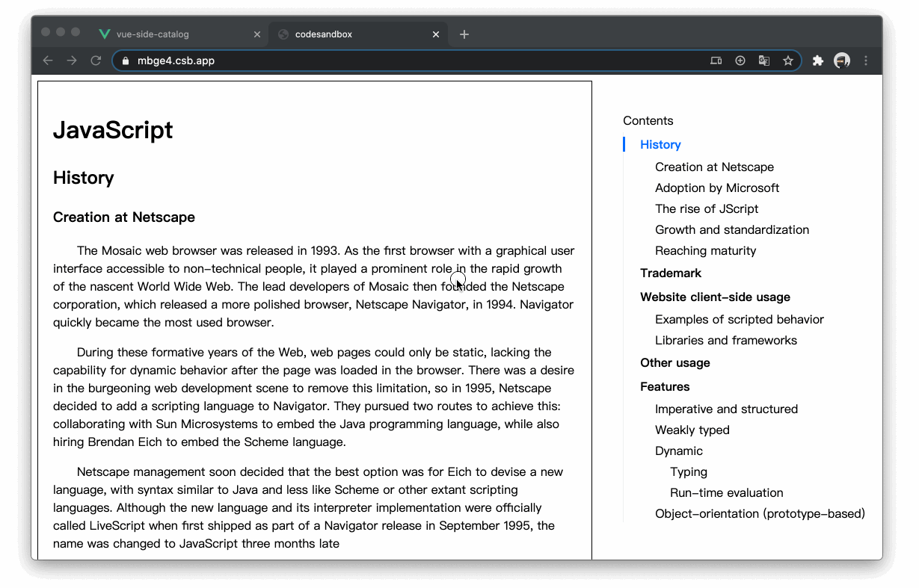Click the browser back arrow
Viewport: 919px width, 588px height.
coord(48,61)
